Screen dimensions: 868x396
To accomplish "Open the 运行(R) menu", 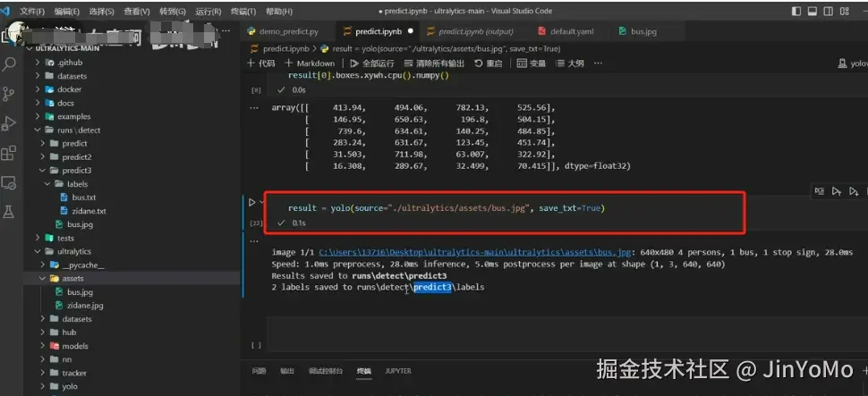I will click(208, 11).
